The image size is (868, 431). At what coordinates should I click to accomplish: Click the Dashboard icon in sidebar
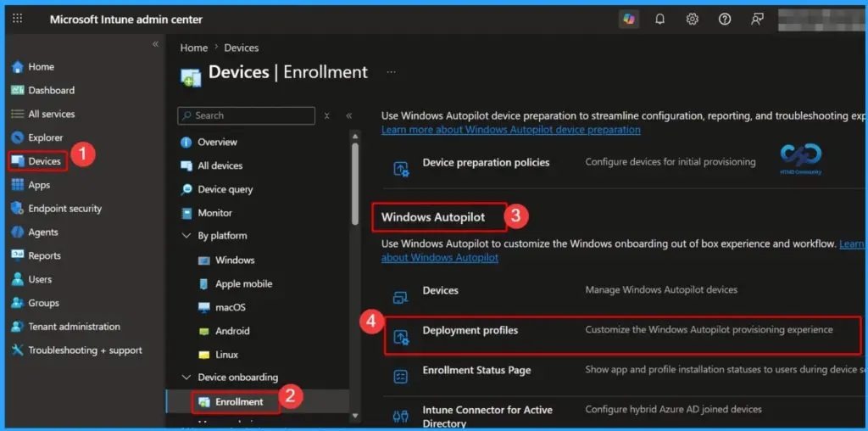click(x=18, y=90)
